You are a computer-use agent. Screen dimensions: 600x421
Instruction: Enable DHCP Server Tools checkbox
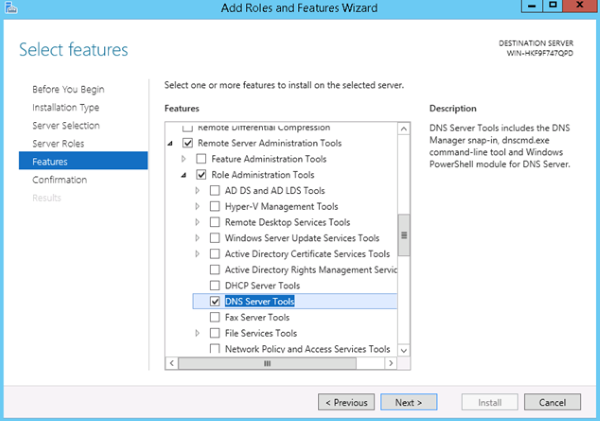pyautogui.click(x=215, y=286)
